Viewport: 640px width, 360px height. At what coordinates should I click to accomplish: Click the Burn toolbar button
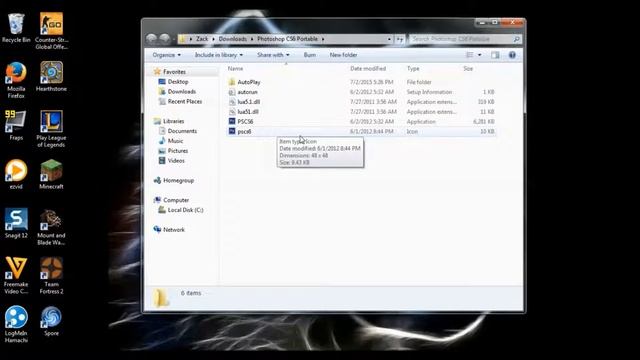tap(310, 55)
